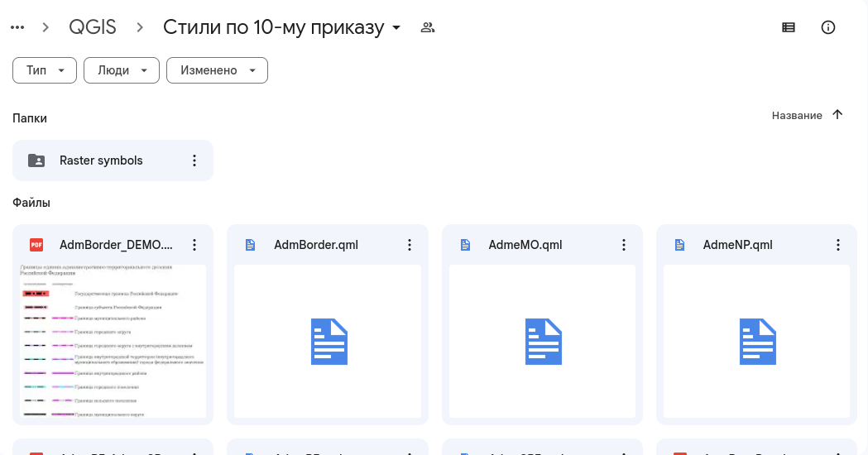Open more actions for AdmeMO.qml
The image size is (868, 455).
(x=624, y=245)
